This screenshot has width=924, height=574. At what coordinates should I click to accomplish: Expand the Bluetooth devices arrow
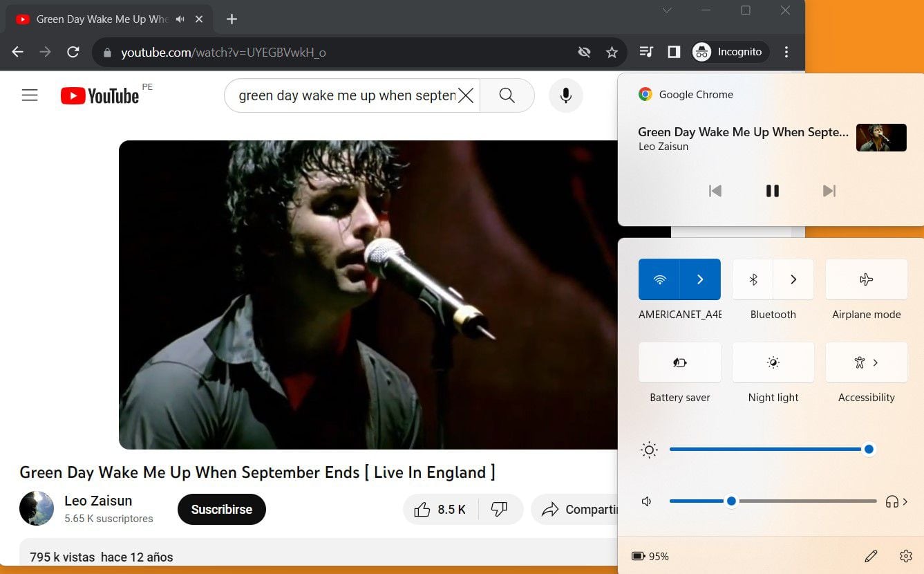[793, 279]
